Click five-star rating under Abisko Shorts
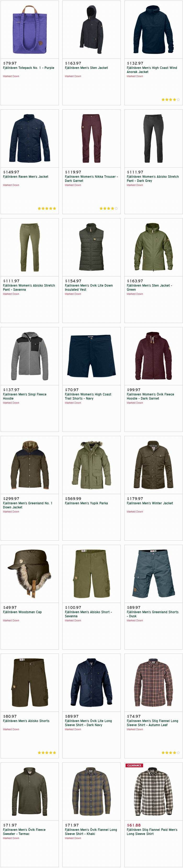 [x=47, y=752]
